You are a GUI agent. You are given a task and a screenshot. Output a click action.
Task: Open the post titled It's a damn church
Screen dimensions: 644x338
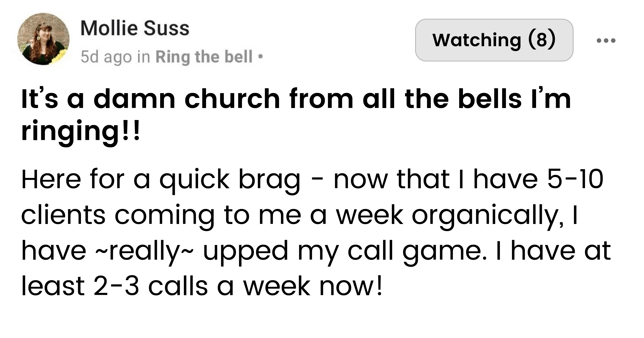click(296, 115)
